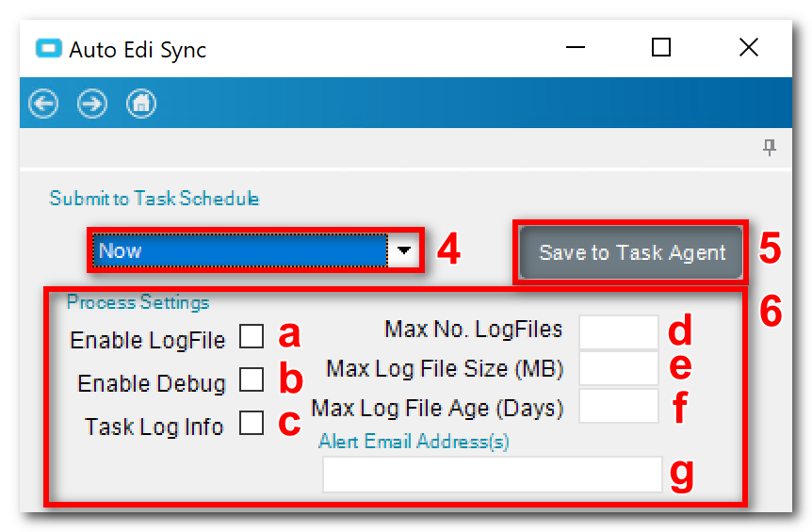Close the Auto Edi Sync window
The image size is (812, 532).
pos(748,48)
